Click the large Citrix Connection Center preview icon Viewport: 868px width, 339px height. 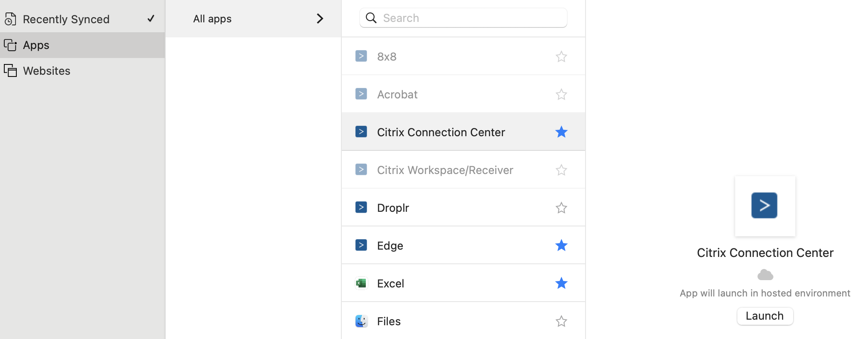click(765, 206)
